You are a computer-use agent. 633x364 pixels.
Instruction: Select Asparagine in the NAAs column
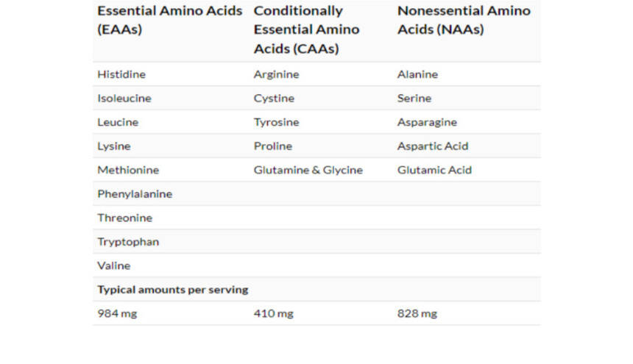click(x=427, y=122)
